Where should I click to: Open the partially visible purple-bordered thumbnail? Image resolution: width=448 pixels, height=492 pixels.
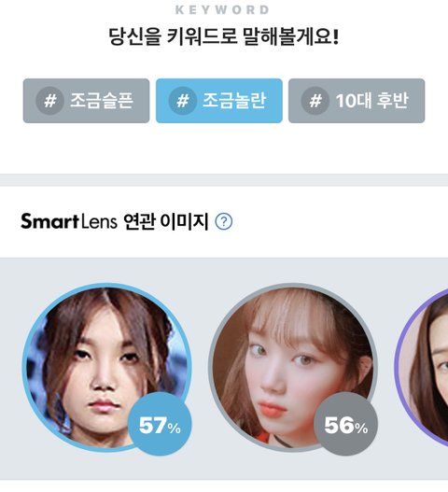[421, 367]
